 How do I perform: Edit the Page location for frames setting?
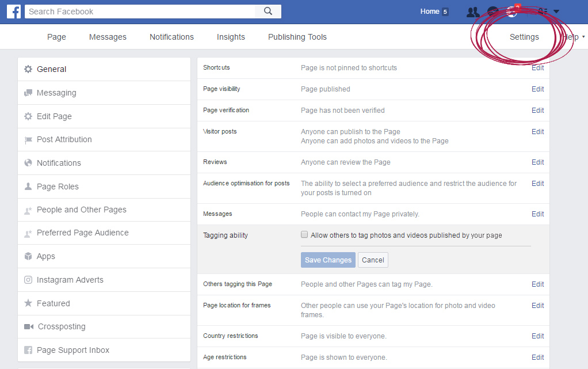538,306
